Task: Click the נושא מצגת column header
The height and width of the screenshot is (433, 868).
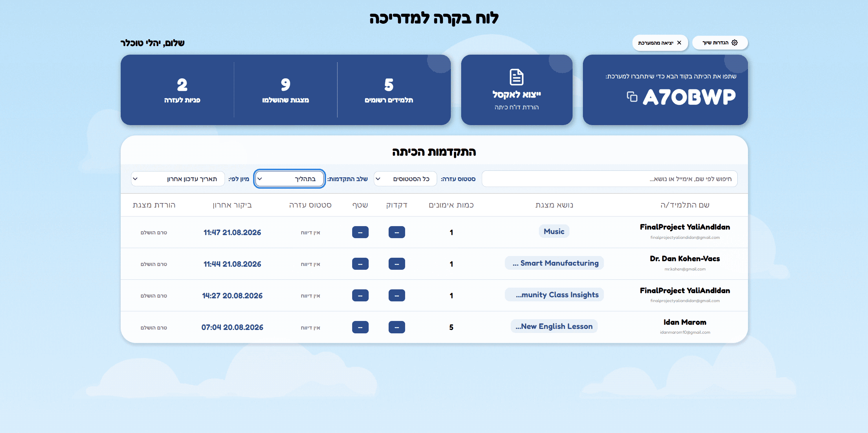Action: (554, 205)
